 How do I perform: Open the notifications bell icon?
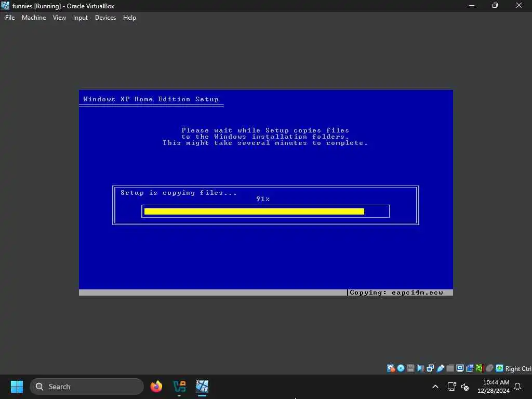tap(517, 387)
